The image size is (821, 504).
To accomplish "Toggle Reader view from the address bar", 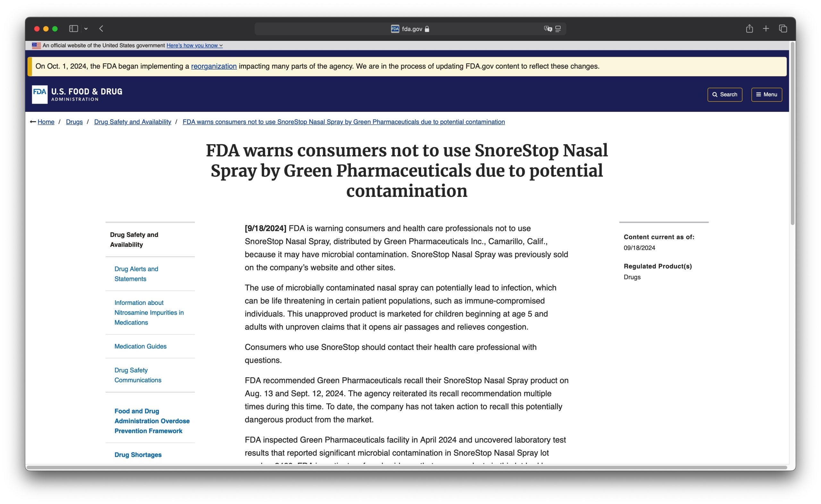I will 559,29.
